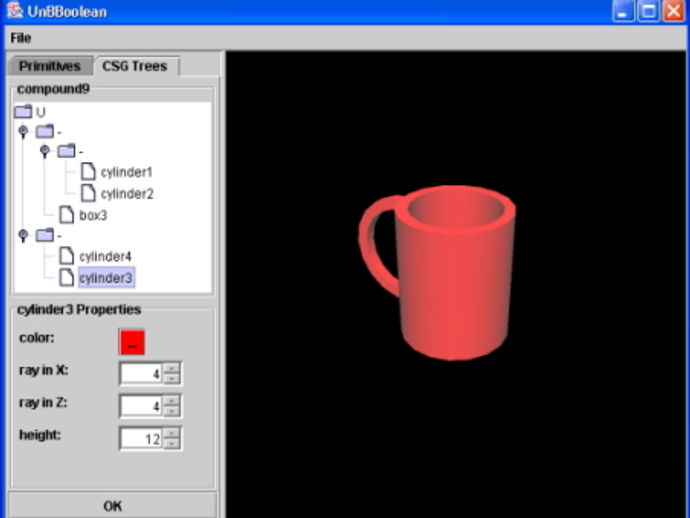Click the ray in Z value field
This screenshot has height=518, width=690.
141,406
